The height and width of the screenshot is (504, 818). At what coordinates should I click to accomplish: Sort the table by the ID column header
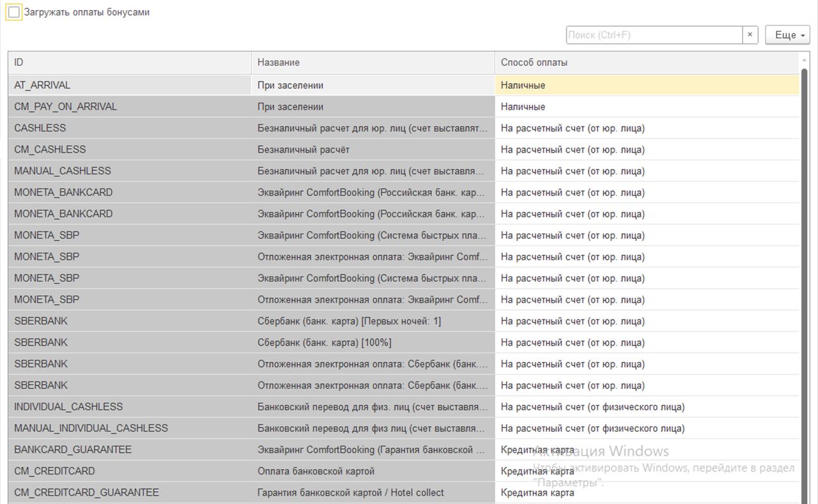pos(128,63)
